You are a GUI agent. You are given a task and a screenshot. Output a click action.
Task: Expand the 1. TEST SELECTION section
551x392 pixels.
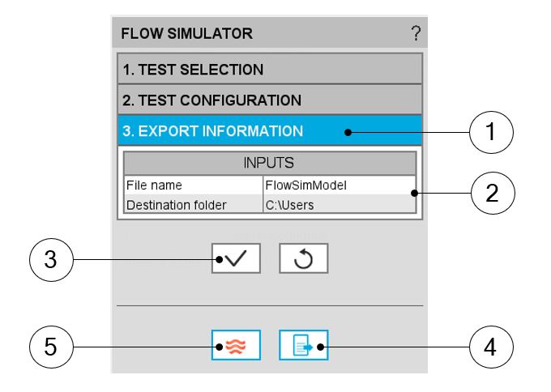click(270, 70)
